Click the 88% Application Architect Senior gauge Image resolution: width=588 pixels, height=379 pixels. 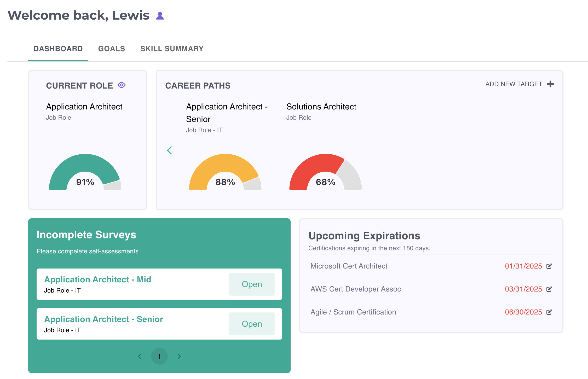click(x=225, y=172)
